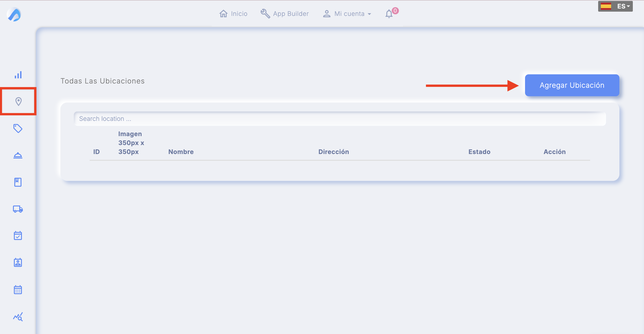Open the locations pin icon in the sidebar

[x=18, y=101]
